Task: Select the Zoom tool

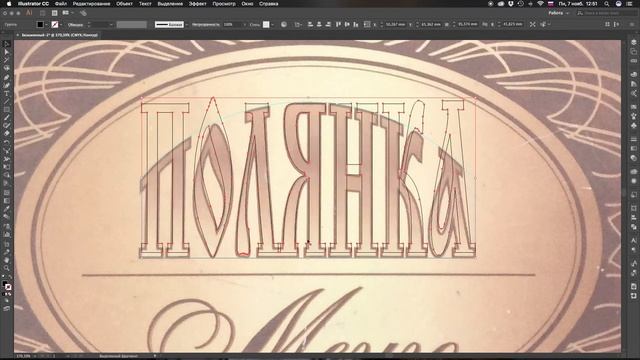Action: point(7,268)
